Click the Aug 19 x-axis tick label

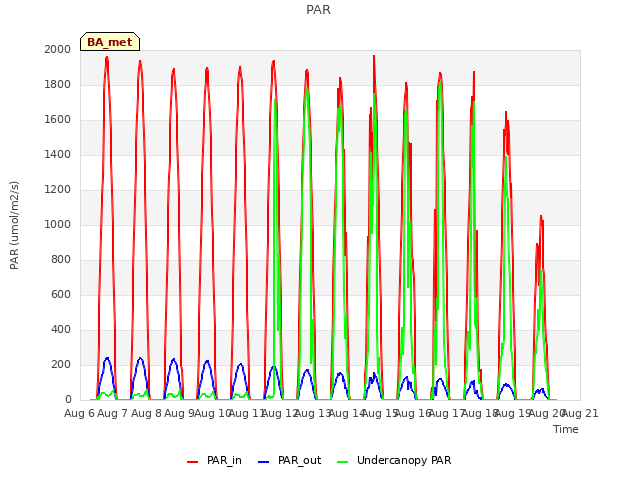(x=513, y=413)
